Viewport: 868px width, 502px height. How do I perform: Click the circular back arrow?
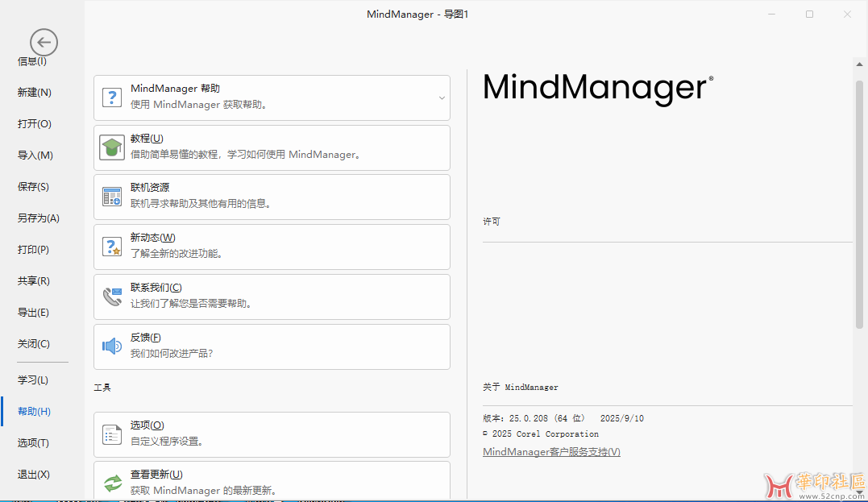(x=44, y=41)
